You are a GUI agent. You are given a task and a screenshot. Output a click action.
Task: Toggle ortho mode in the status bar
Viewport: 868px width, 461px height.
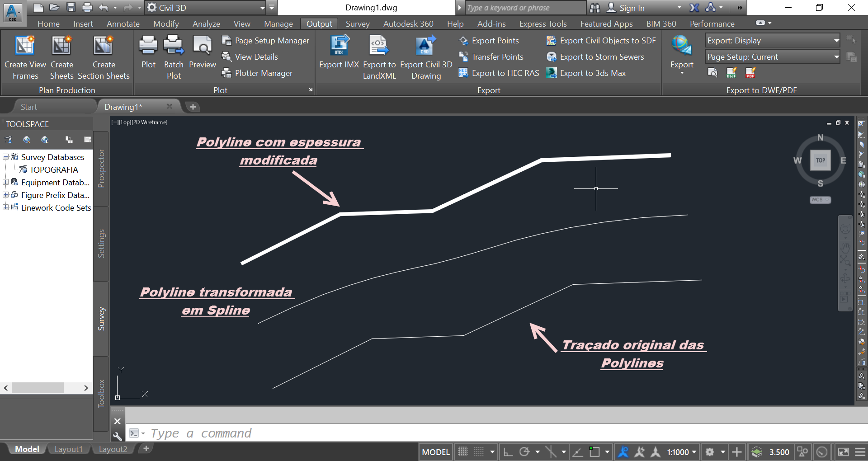coord(507,452)
